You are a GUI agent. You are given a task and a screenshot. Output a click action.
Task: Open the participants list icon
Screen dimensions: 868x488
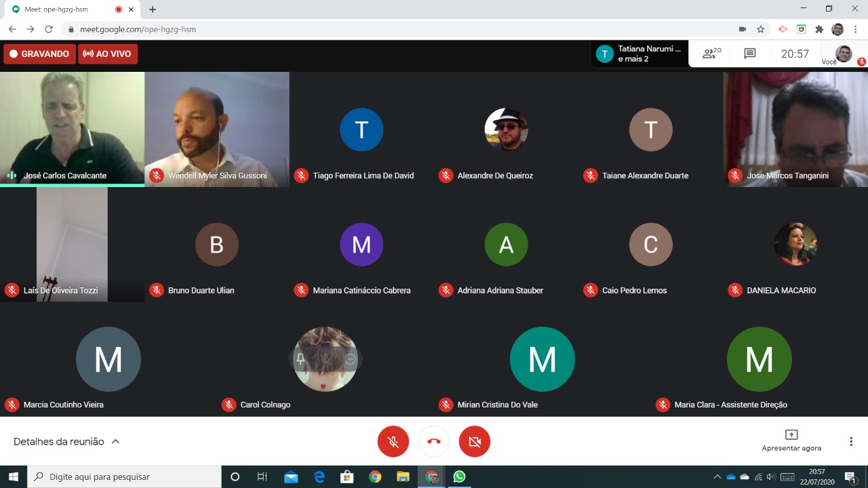(x=711, y=54)
